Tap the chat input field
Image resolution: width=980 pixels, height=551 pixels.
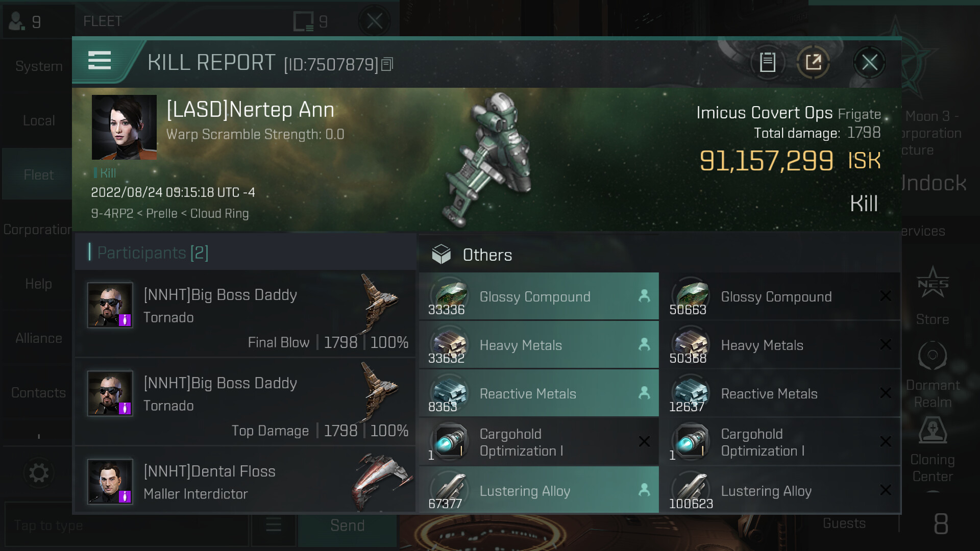[x=125, y=525]
